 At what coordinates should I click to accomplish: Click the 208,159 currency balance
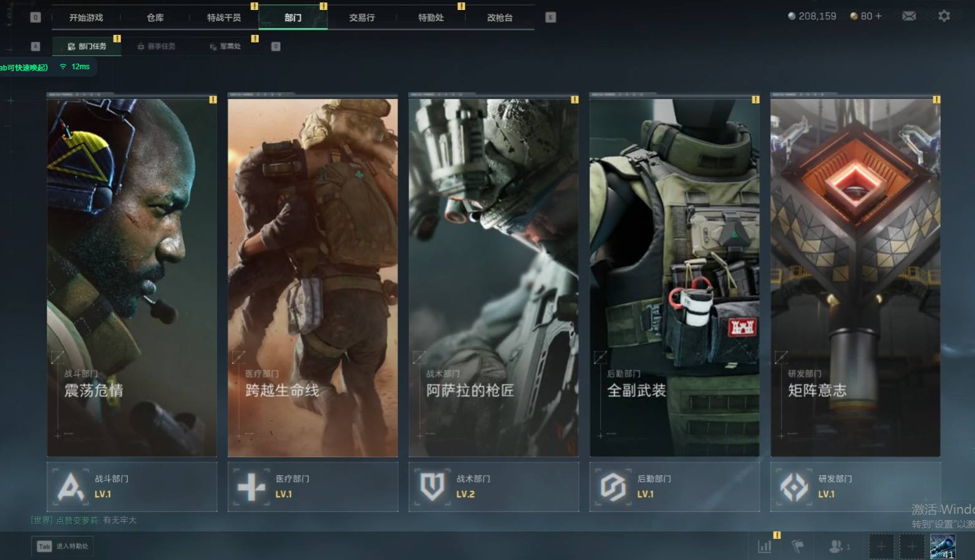pos(812,16)
